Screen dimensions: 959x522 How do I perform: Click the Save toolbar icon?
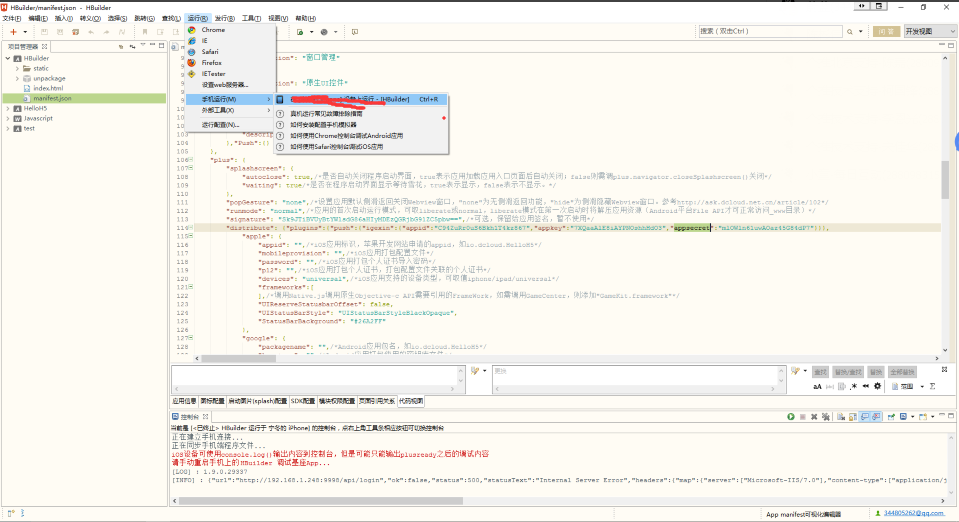pos(44,32)
